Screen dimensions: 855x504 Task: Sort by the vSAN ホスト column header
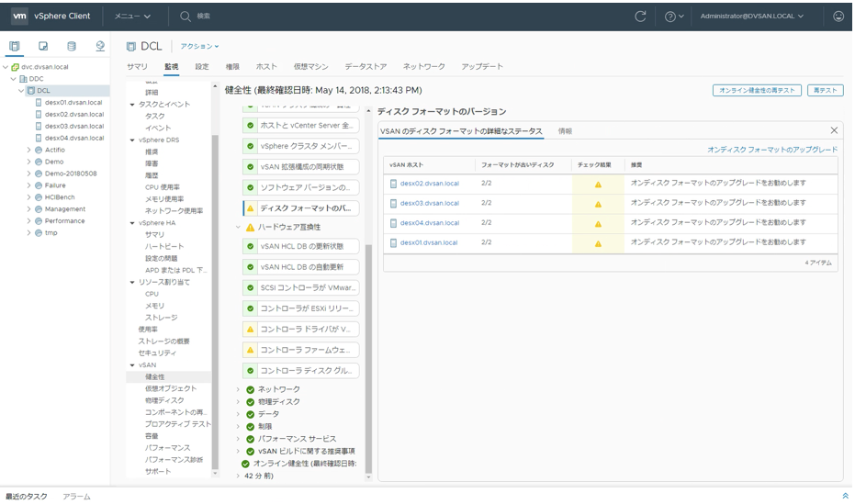point(406,164)
